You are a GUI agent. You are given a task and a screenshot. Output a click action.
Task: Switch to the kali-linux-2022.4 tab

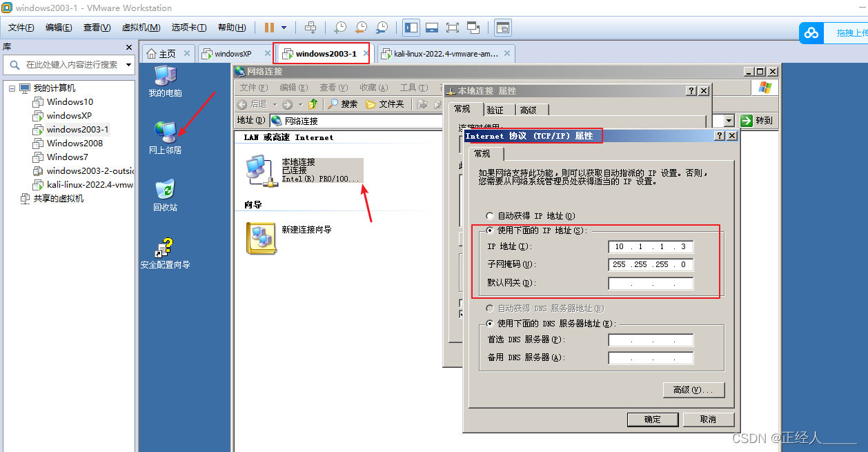[446, 54]
